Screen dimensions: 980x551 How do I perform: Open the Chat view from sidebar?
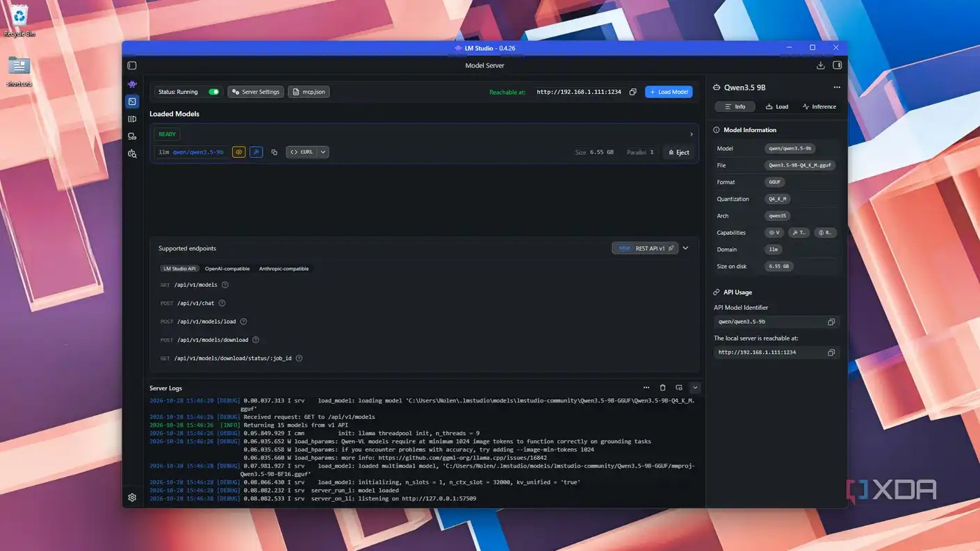click(132, 84)
